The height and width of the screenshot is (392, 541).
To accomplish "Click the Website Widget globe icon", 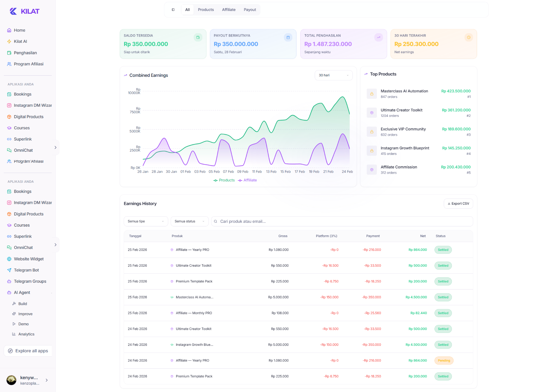I will tap(9, 259).
